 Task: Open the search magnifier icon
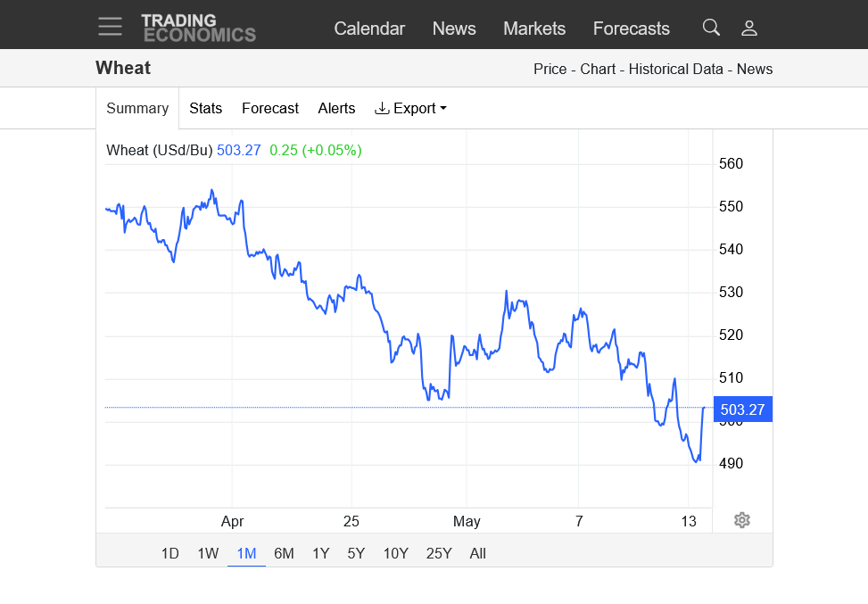tap(711, 28)
